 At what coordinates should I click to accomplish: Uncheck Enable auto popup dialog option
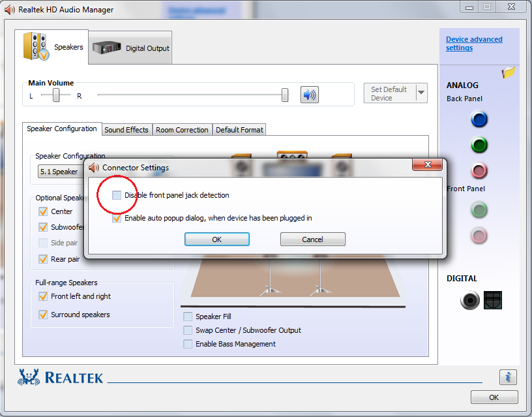[116, 218]
